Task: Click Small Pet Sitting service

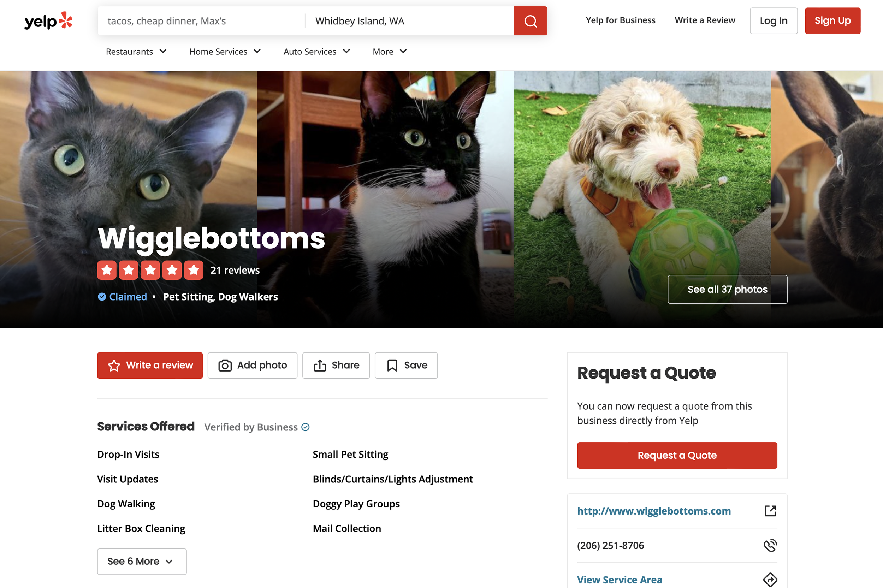Action: coord(351,454)
